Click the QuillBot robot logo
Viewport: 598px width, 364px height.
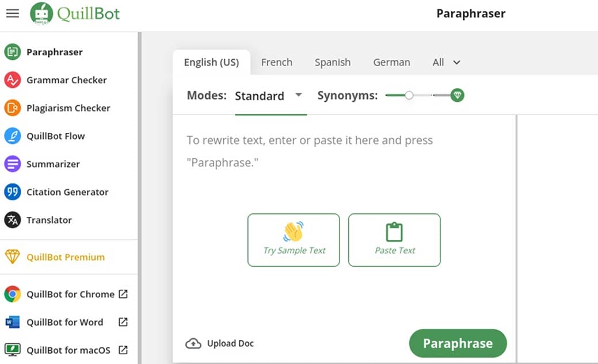[x=40, y=14]
